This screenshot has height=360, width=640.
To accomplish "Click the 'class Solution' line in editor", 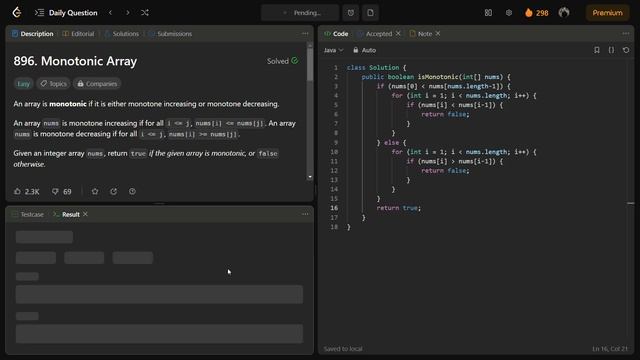I will click(x=376, y=67).
